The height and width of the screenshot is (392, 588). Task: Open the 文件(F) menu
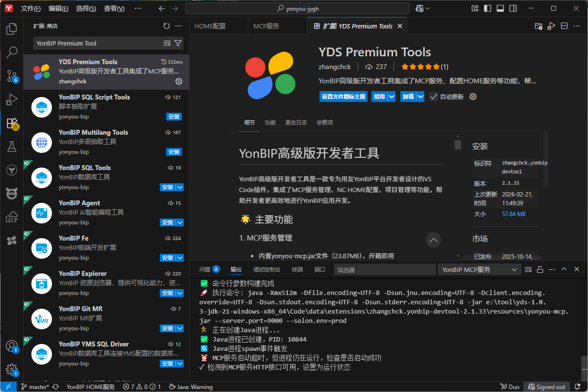(x=31, y=9)
